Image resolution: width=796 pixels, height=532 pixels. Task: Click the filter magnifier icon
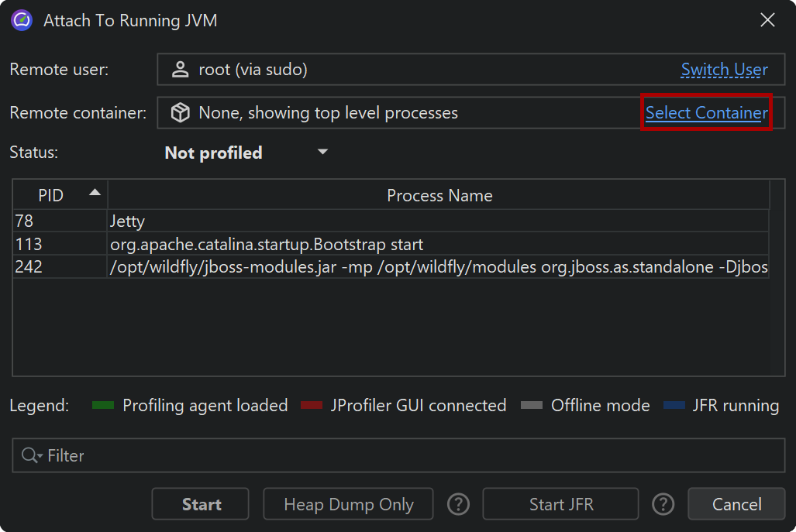click(31, 456)
